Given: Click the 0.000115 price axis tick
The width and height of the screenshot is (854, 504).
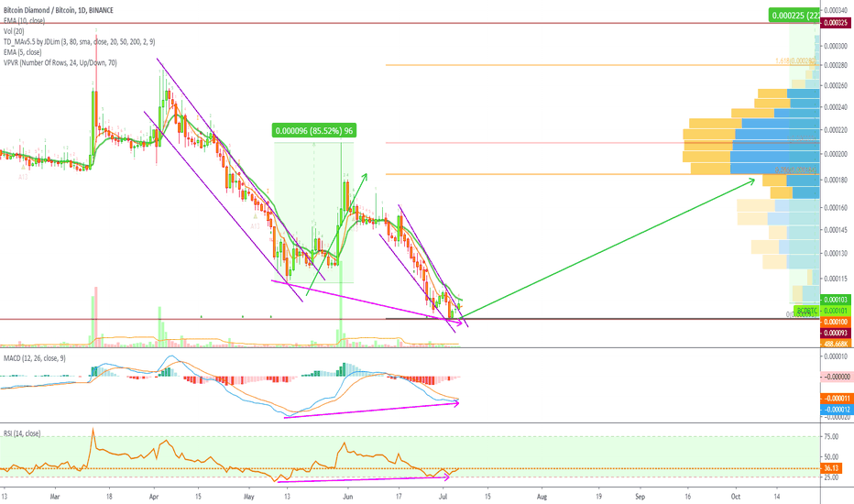Looking at the screenshot, I should [836, 279].
